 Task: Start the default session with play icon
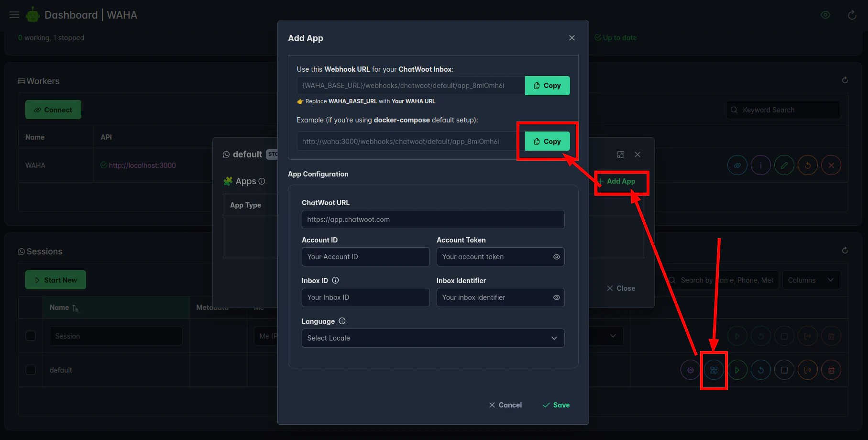pyautogui.click(x=737, y=370)
